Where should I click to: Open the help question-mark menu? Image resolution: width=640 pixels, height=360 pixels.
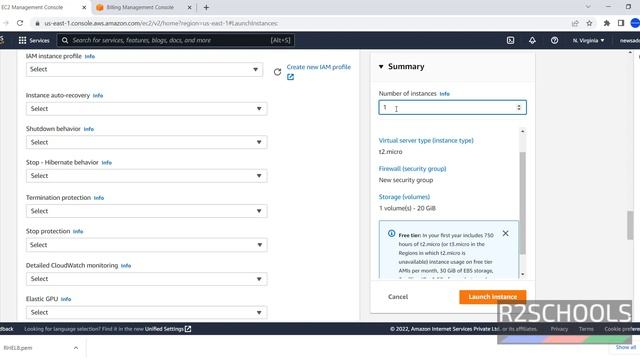point(554,40)
